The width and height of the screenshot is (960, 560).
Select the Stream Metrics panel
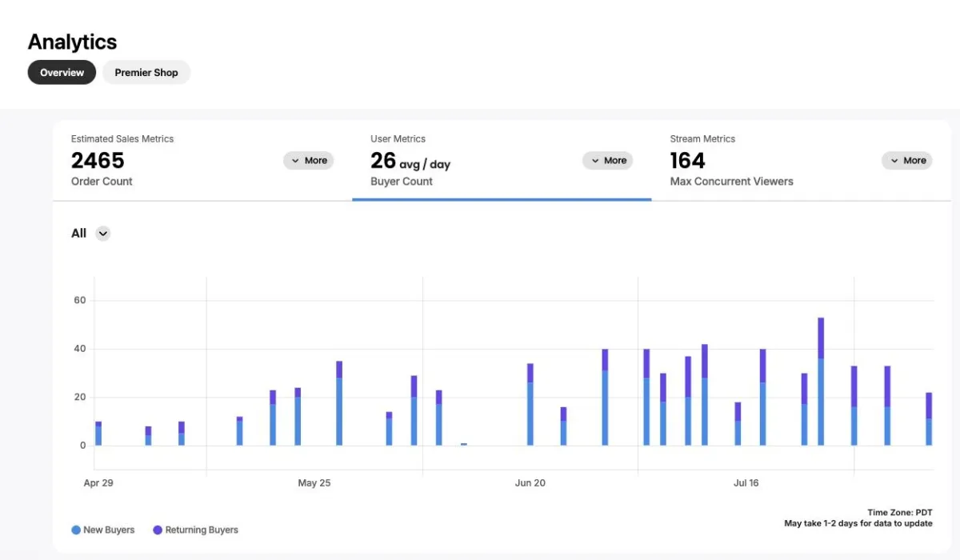pyautogui.click(x=801, y=161)
